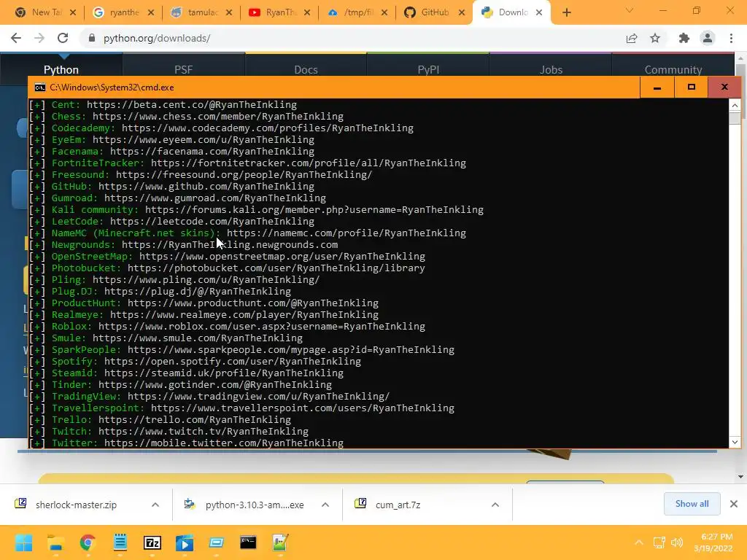Open the sherlock-master.zip download

tap(76, 505)
